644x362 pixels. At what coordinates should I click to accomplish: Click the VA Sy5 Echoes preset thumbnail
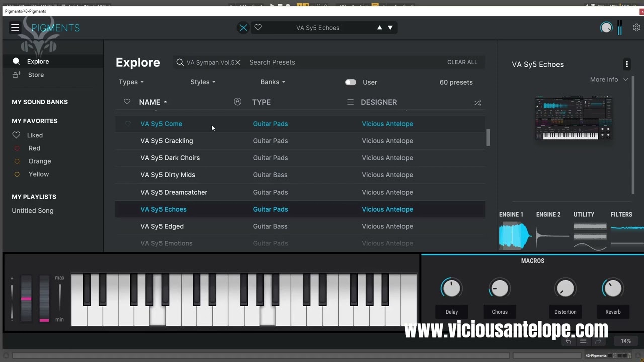coord(573,118)
